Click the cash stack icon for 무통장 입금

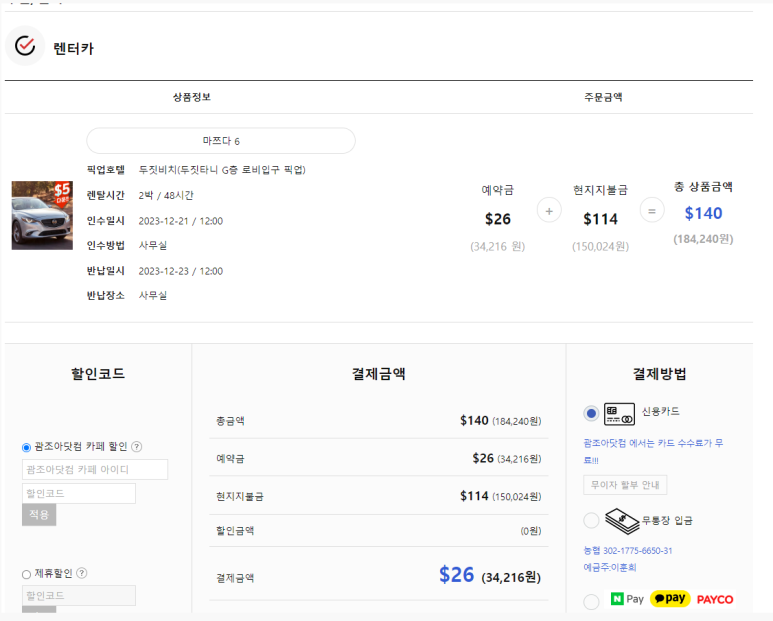point(622,521)
